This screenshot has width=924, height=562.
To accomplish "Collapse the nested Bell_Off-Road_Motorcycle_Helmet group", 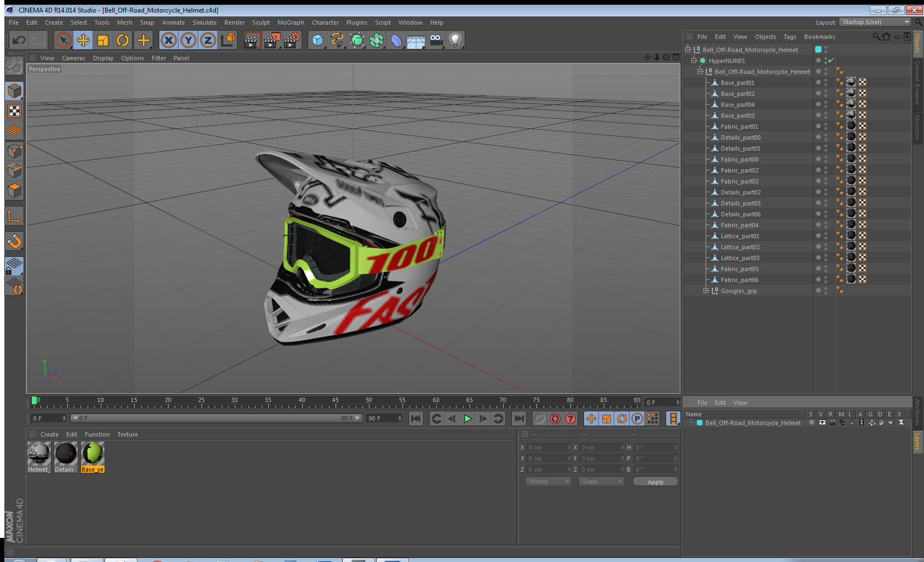I will tap(700, 72).
